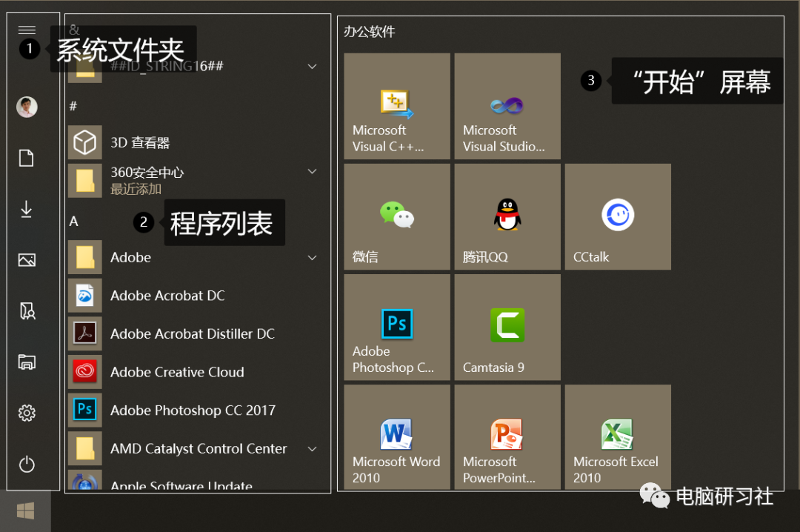Open the Microsoft Excel 2010 tile

coord(618,437)
